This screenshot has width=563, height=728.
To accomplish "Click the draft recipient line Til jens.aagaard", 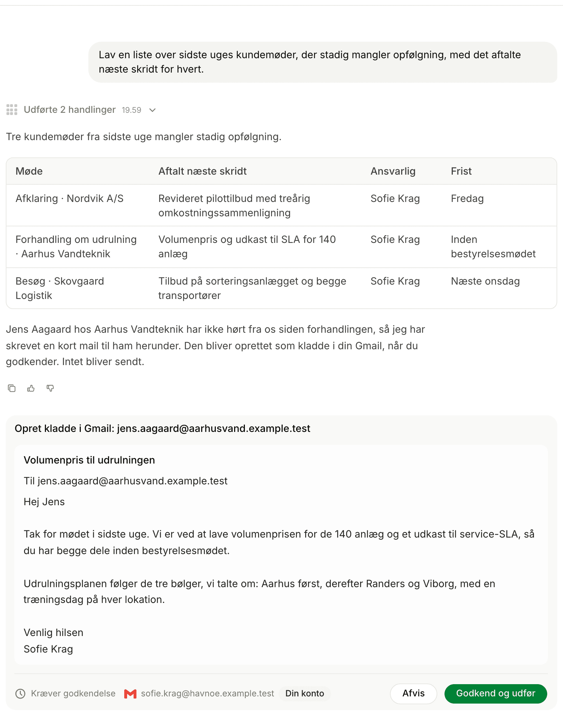I will point(126,481).
